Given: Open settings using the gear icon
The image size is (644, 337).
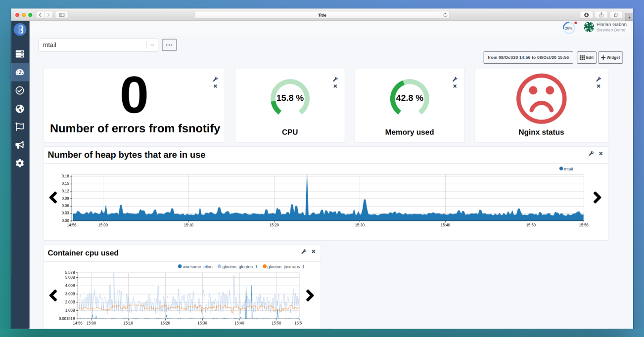Looking at the screenshot, I should (20, 163).
